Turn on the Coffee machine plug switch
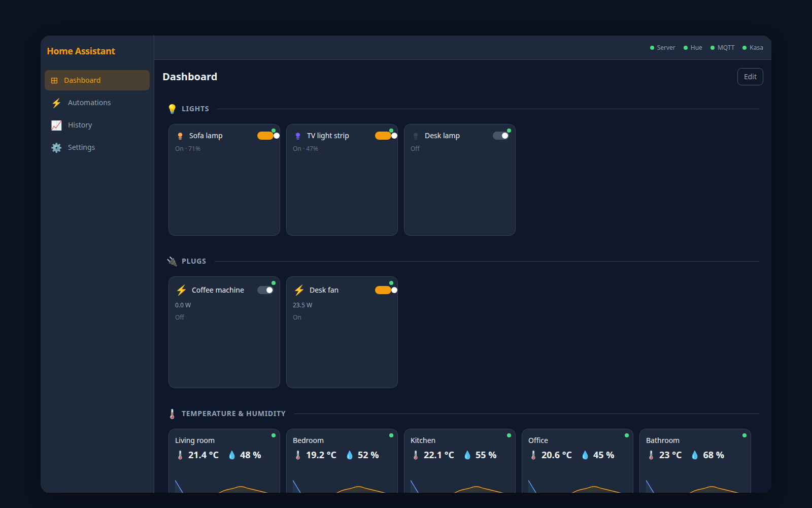This screenshot has width=812, height=508. (x=265, y=290)
